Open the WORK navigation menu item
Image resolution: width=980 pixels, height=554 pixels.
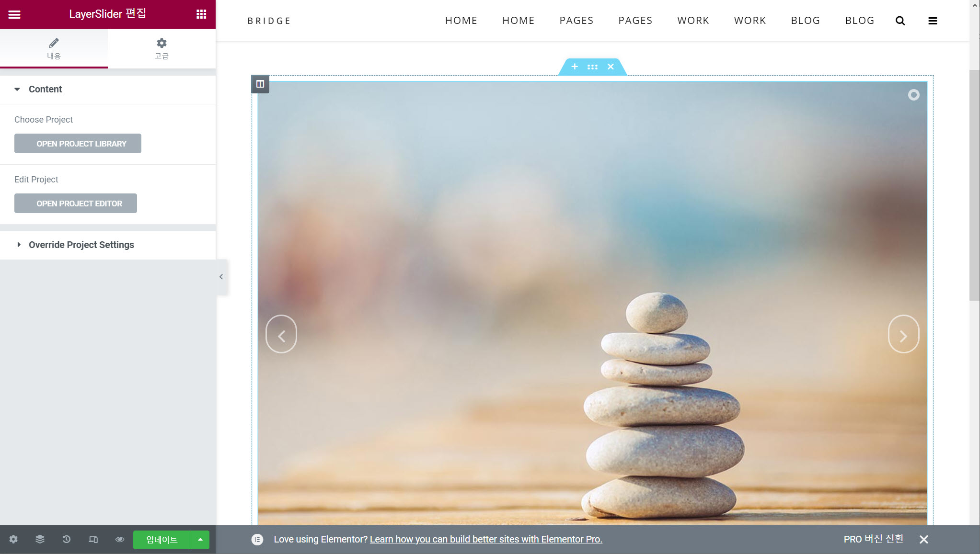pyautogui.click(x=693, y=21)
